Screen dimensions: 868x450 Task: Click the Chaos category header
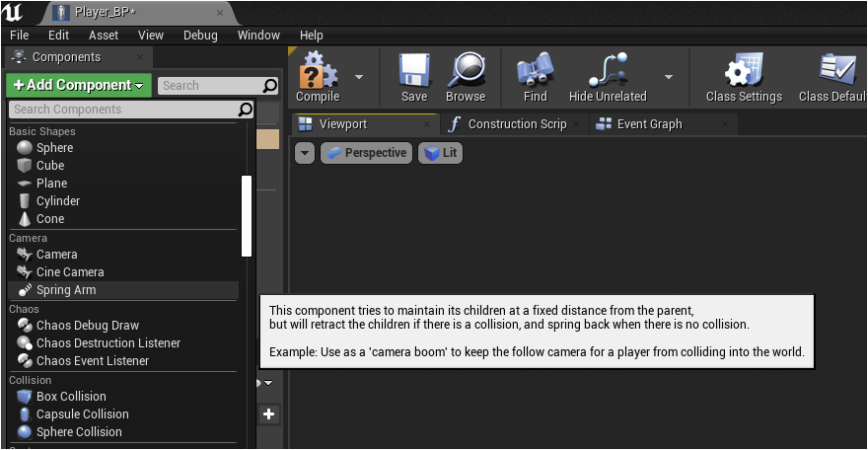tap(24, 309)
